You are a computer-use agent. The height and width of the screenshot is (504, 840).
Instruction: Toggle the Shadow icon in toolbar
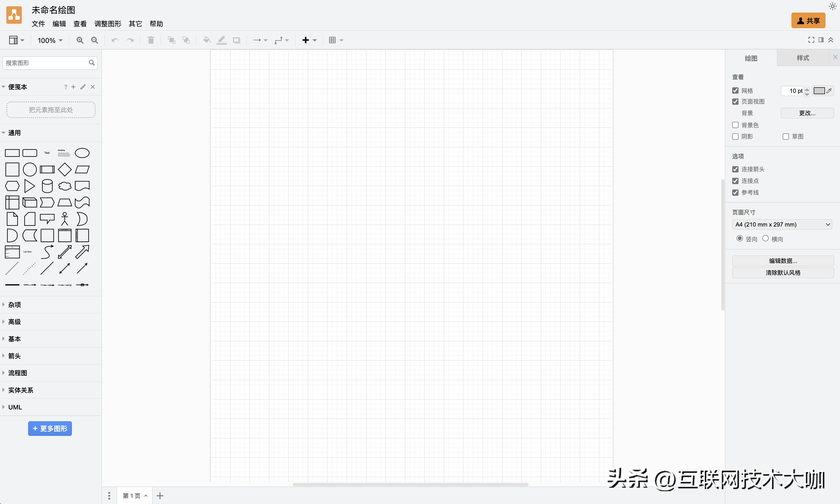236,40
